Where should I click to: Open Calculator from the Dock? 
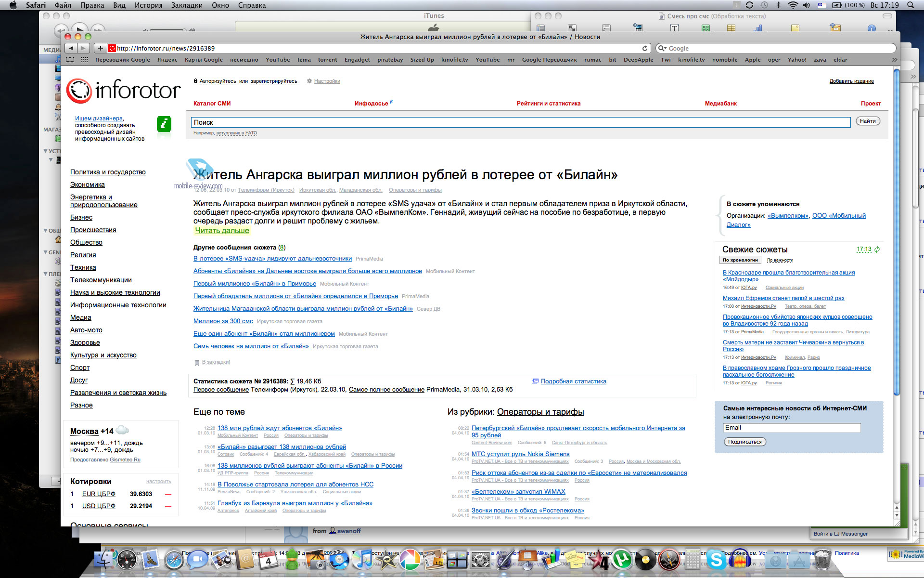pyautogui.click(x=693, y=560)
